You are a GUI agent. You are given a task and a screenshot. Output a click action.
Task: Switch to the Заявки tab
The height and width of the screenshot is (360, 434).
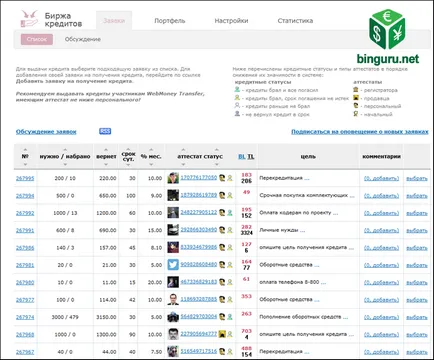pyautogui.click(x=114, y=21)
